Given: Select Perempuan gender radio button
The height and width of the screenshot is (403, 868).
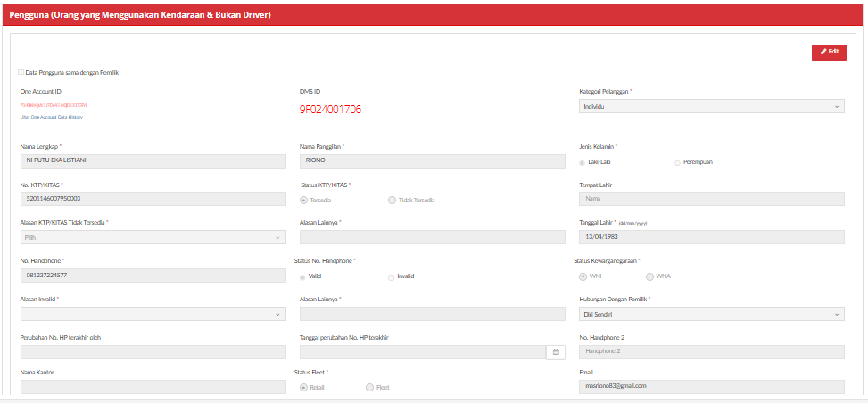Looking at the screenshot, I should (678, 162).
